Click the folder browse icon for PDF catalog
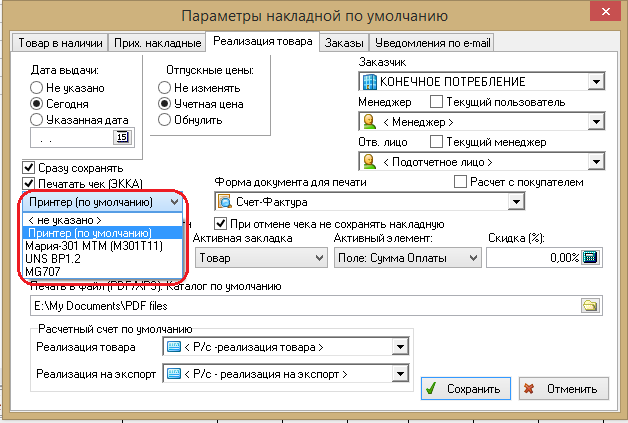This screenshot has width=628, height=423. 590,305
